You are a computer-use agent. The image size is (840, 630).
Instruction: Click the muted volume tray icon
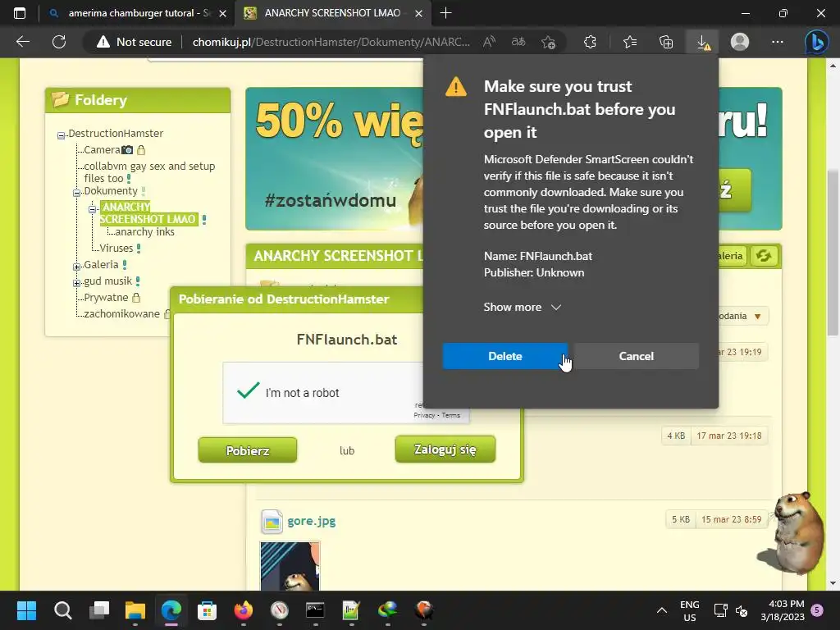click(x=742, y=610)
